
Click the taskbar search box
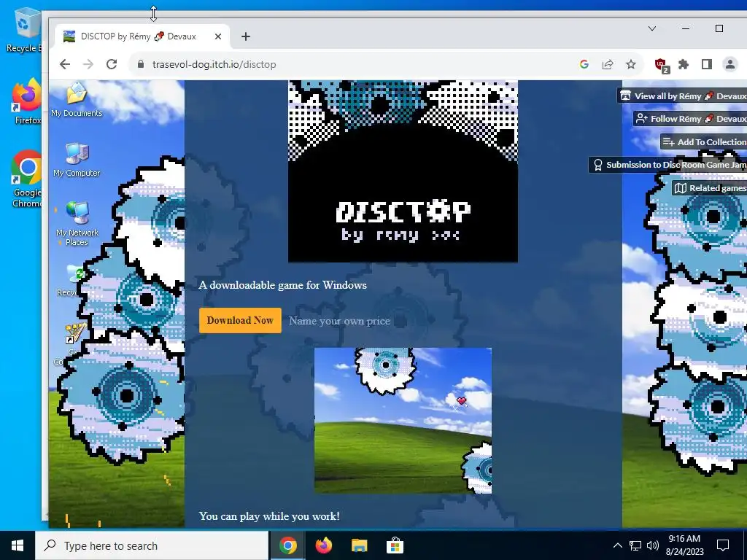tap(152, 545)
